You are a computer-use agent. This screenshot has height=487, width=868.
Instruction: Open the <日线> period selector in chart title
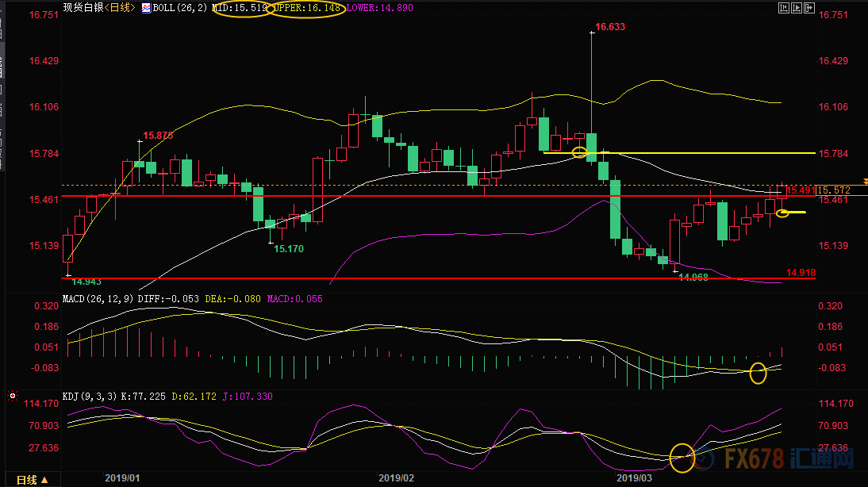tap(119, 10)
